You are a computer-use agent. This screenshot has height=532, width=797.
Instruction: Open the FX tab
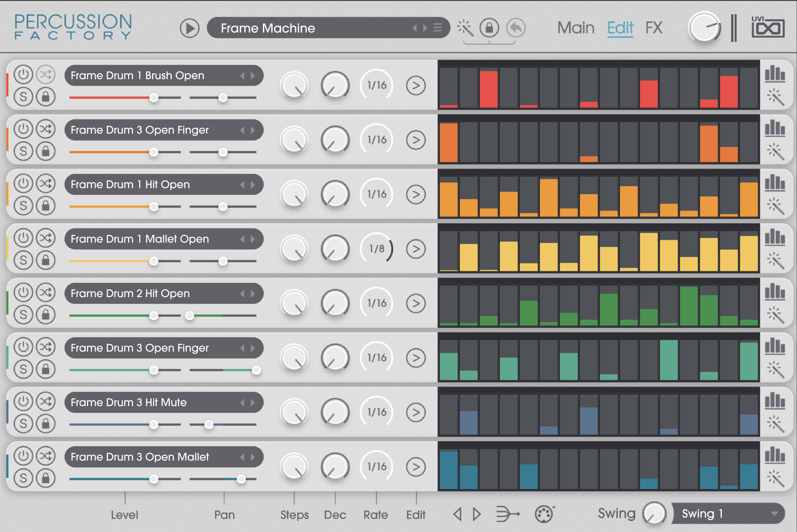[653, 28]
